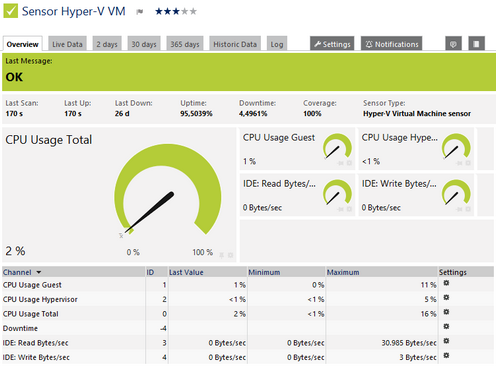Viewport: 496px width, 366px height.
Task: Click the Downtime 4,4961% value
Action: pos(253,114)
